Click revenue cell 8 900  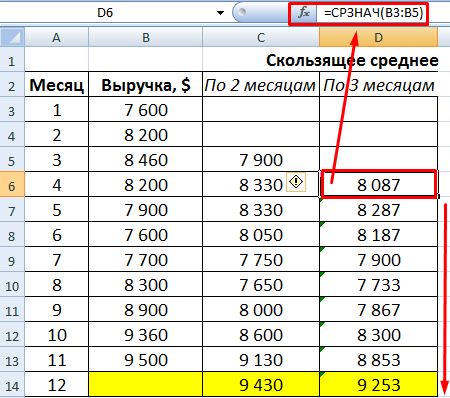[146, 310]
